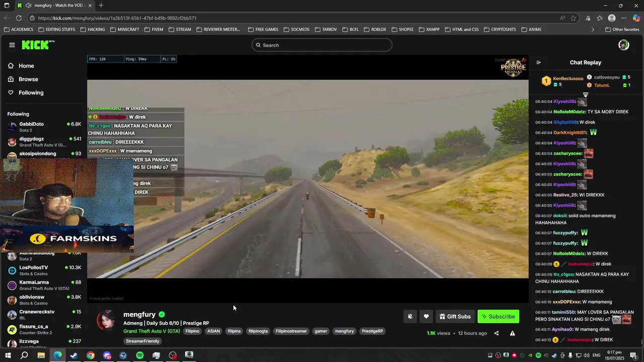Toggle the notification bell for mengfury
Image resolution: width=644 pixels, height=362 pixels.
tap(410, 316)
